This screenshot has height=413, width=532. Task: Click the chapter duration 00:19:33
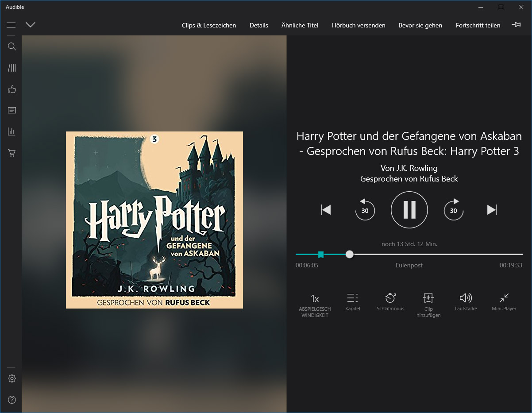(511, 266)
